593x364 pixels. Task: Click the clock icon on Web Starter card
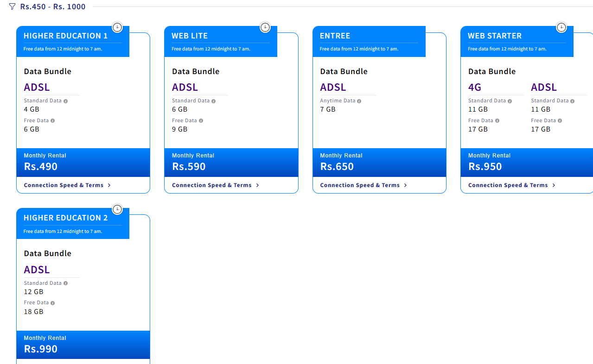[x=561, y=27]
